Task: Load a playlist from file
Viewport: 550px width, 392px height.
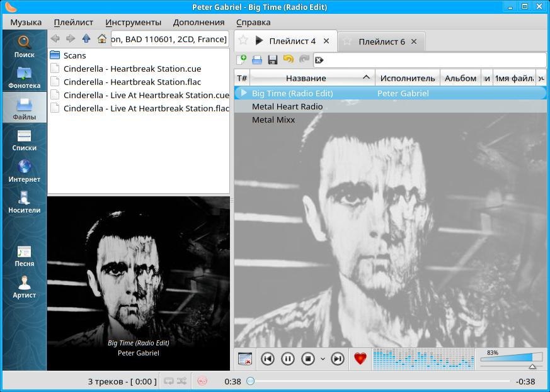Action: tap(257, 60)
